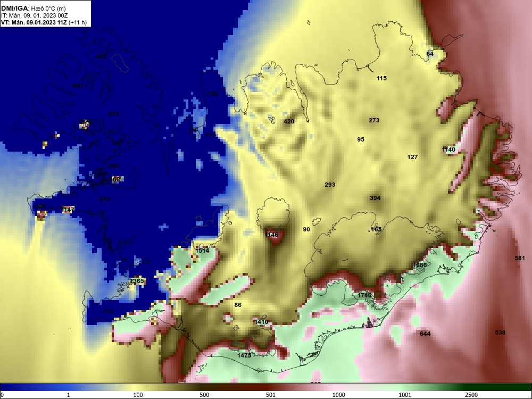Click the map value 644
The width and height of the screenshot is (532, 399).
(x=425, y=334)
